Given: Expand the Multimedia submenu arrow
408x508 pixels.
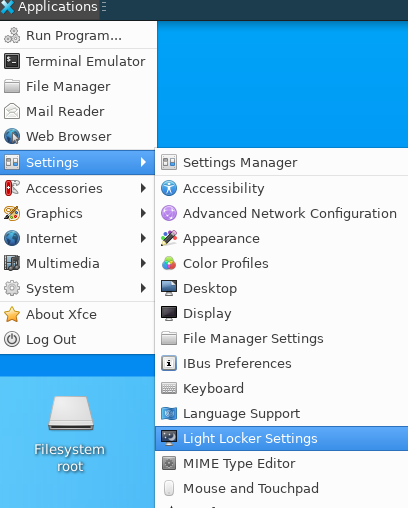Looking at the screenshot, I should tap(143, 263).
